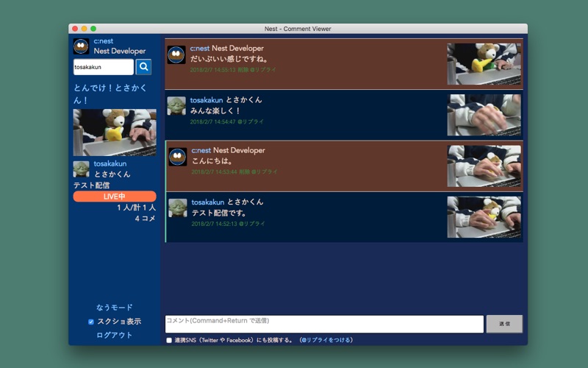This screenshot has height=368, width=588.
Task: Toggle the スクショ表示 checkbox
Action: click(90, 322)
